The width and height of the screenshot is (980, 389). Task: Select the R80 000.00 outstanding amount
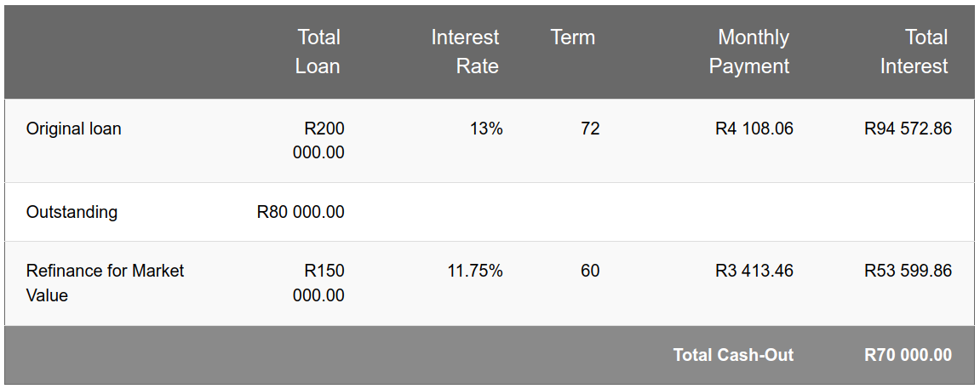tap(301, 212)
